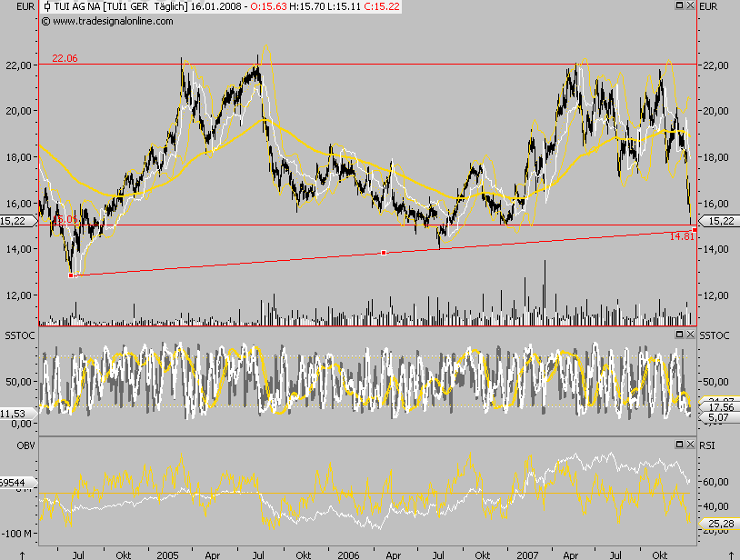This screenshot has height=560, width=740.
Task: Click the SSTOC panel header label
Action: (18, 334)
